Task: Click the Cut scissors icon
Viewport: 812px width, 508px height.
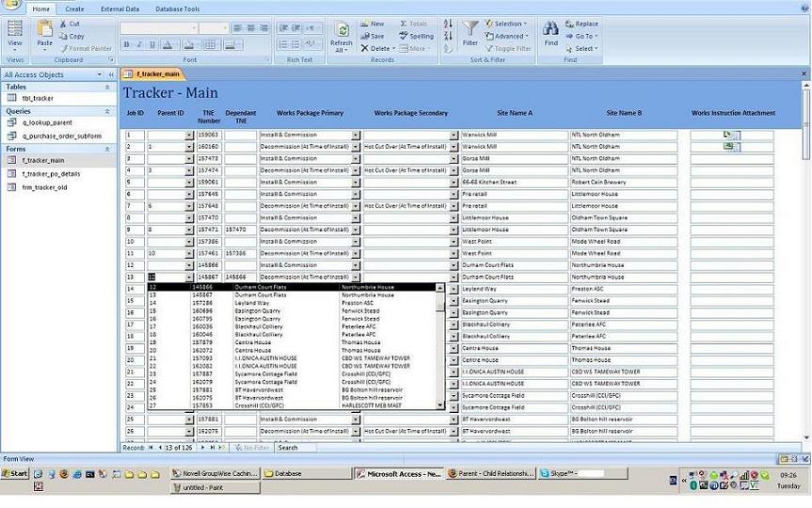Action: (63, 24)
